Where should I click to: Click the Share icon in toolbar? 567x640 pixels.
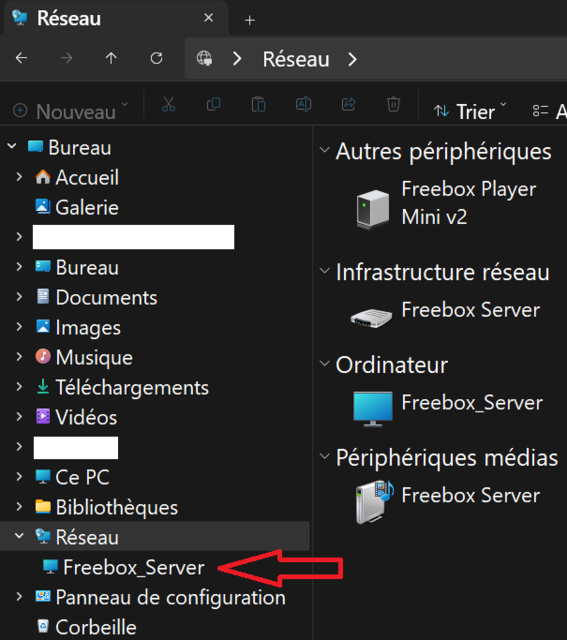click(x=348, y=104)
